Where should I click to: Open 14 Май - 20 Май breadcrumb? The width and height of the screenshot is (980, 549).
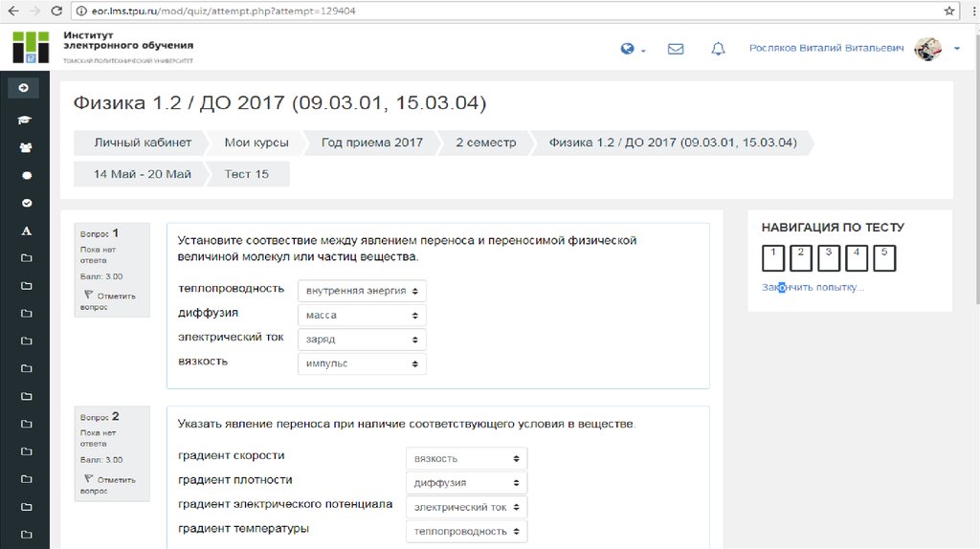point(143,174)
